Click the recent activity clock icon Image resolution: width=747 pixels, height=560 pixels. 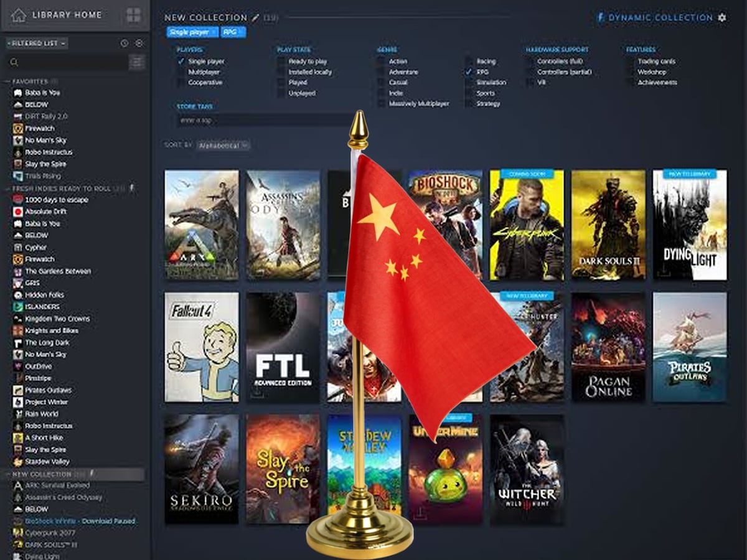[x=124, y=44]
